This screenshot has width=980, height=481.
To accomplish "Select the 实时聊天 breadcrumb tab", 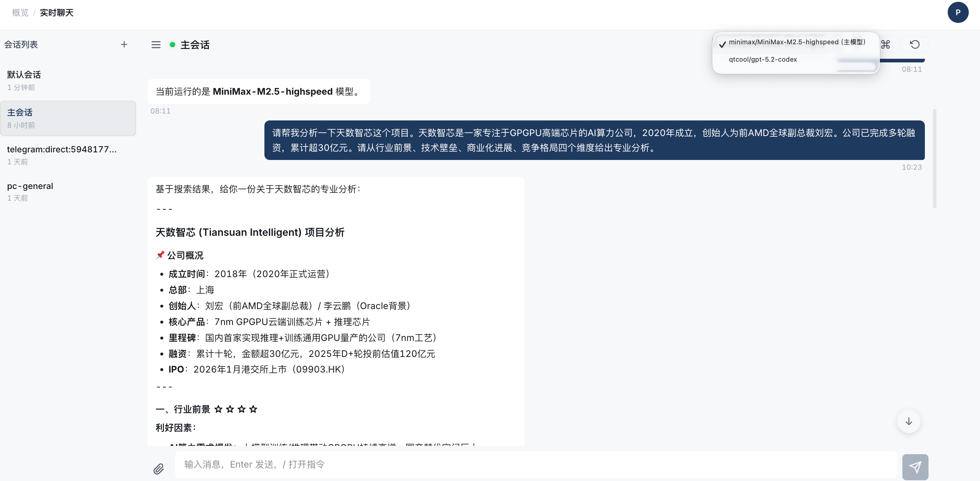I will tap(57, 13).
